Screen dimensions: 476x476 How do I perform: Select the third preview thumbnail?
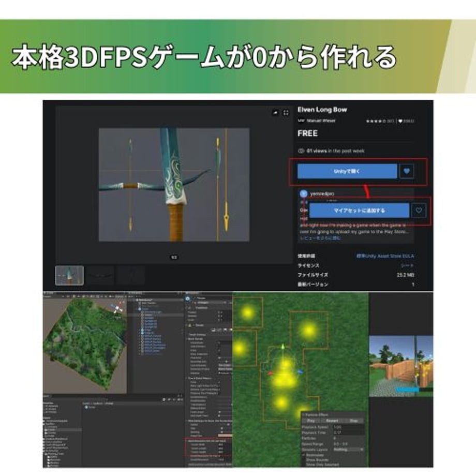[x=131, y=275]
